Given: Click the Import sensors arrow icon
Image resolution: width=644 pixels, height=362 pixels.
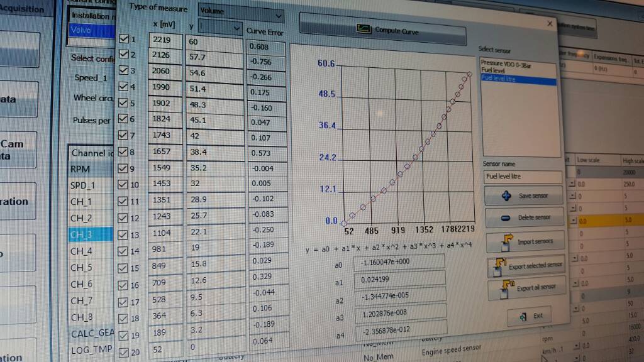Looking at the screenshot, I should pos(507,242).
